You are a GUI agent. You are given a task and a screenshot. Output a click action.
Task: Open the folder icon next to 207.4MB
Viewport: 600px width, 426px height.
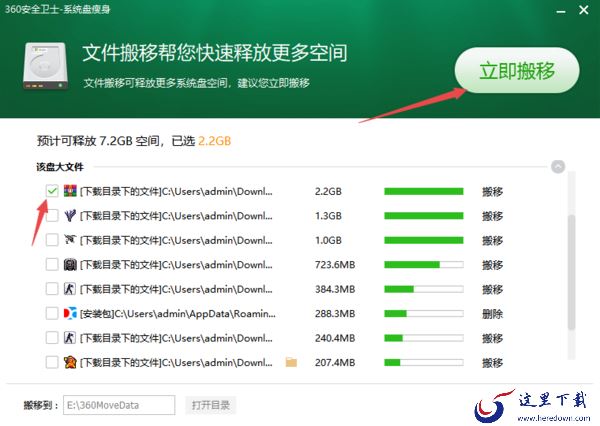291,362
